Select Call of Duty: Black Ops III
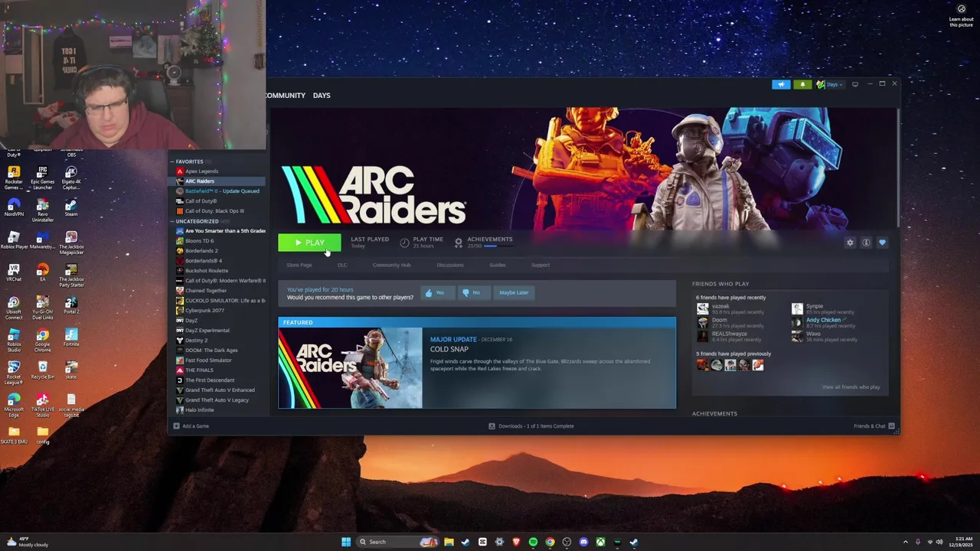 (x=214, y=211)
